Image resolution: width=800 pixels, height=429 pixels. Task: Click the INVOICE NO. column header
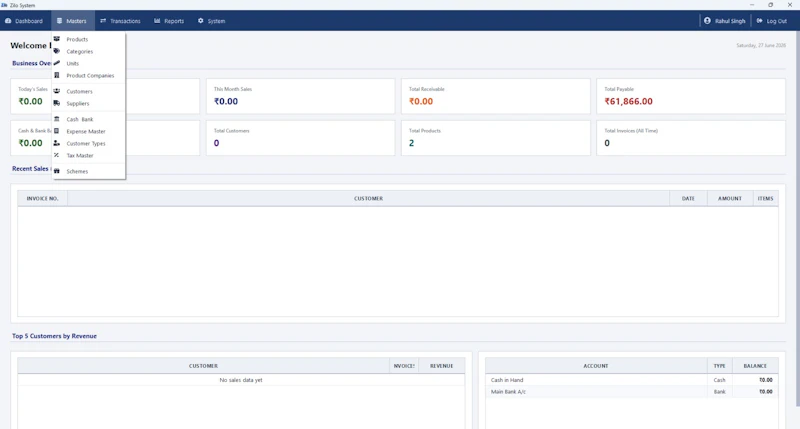42,198
